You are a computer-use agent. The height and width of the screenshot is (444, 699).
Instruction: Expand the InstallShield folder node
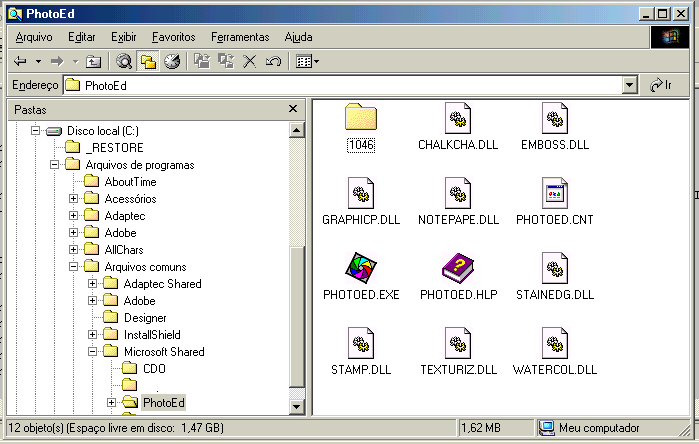click(x=93, y=334)
